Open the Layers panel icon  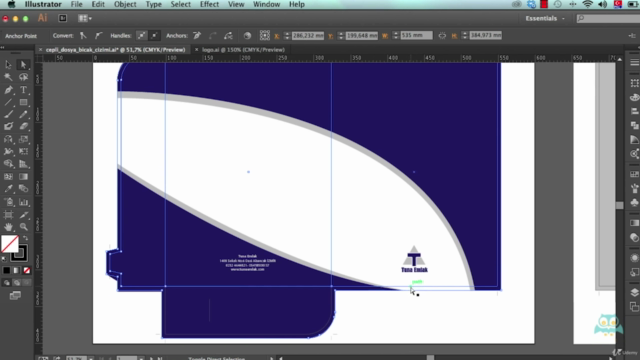634,293
